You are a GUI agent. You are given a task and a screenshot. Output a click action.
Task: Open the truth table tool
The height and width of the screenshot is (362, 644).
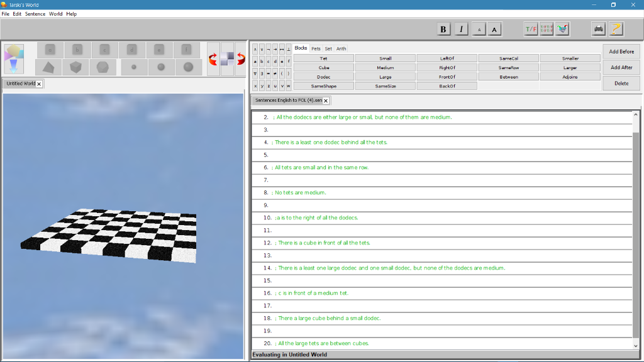[x=547, y=28]
